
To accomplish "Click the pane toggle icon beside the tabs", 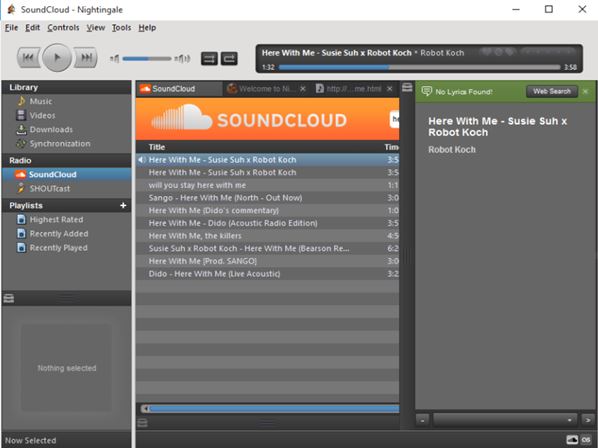I will tap(407, 88).
